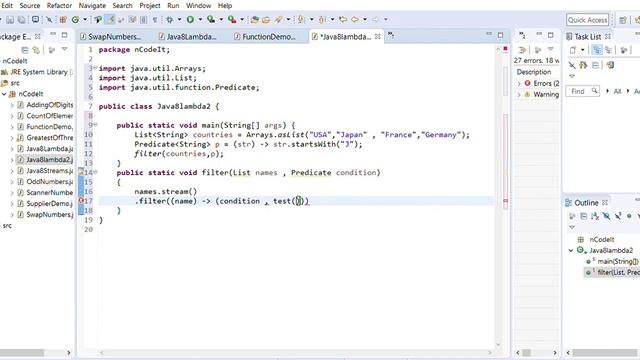Toggle Sort alphabetically in Outline

pyautogui.click(x=595, y=216)
